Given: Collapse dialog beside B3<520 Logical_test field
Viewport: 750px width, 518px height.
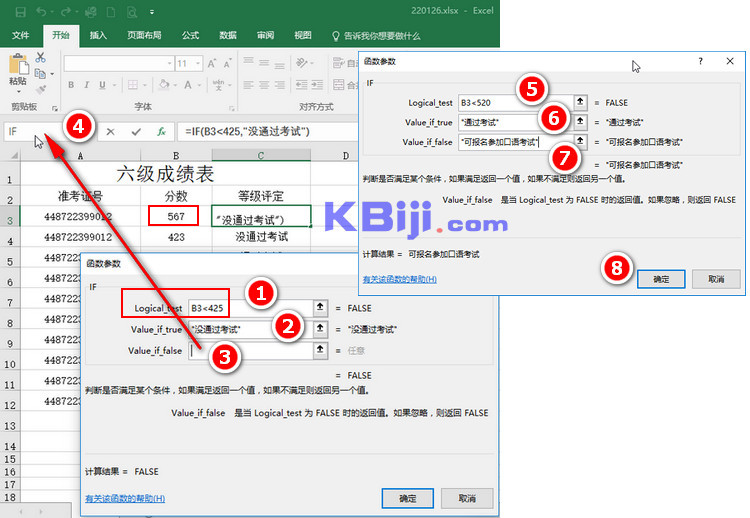Looking at the screenshot, I should (580, 101).
